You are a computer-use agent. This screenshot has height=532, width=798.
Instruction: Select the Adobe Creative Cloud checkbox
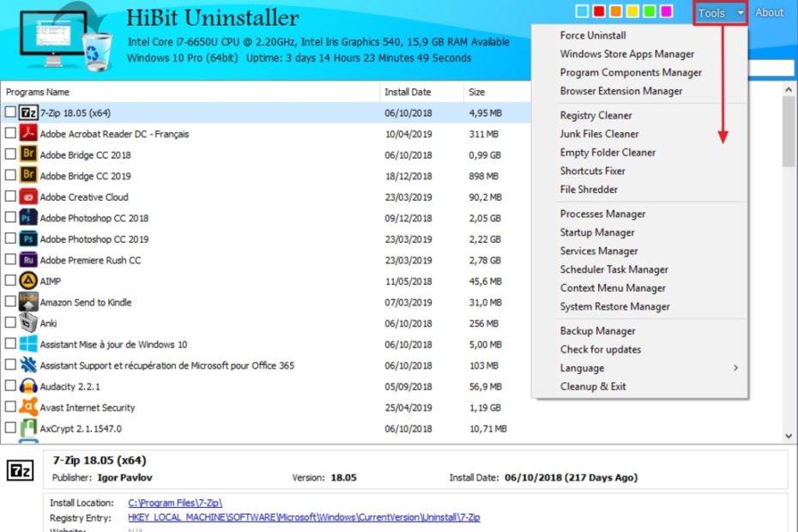click(x=10, y=196)
